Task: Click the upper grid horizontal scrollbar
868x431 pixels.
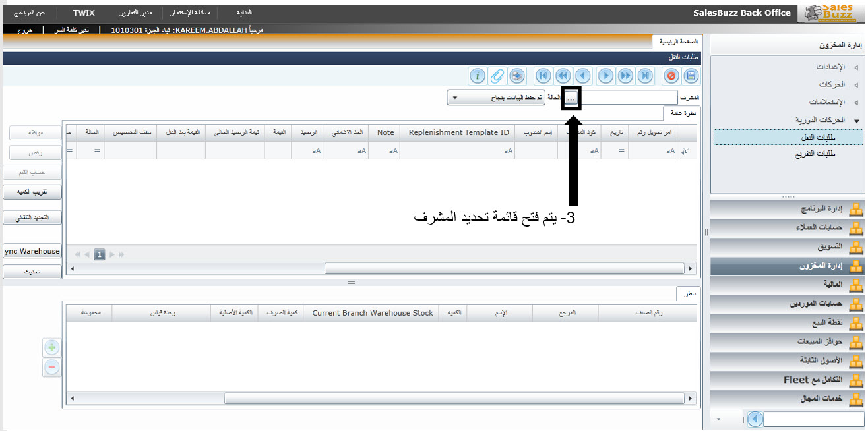Action: tap(504, 268)
